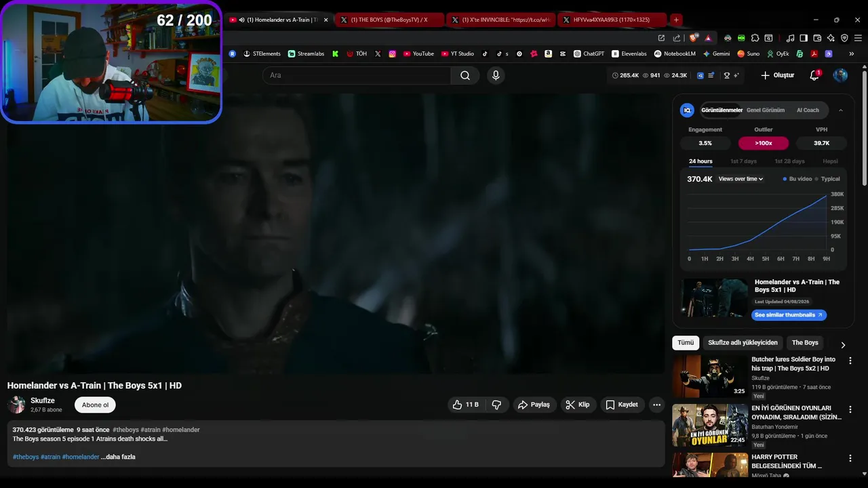
Task: Select the 24 hours range tab
Action: coord(701,161)
